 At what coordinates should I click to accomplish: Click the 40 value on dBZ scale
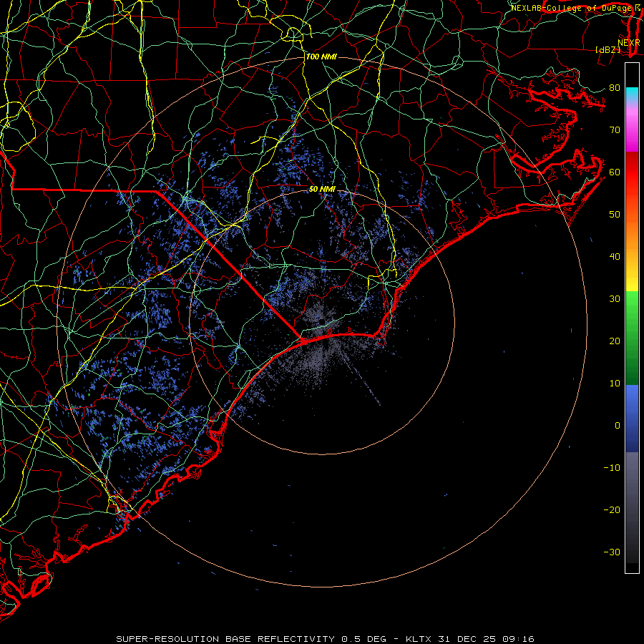[615, 257]
